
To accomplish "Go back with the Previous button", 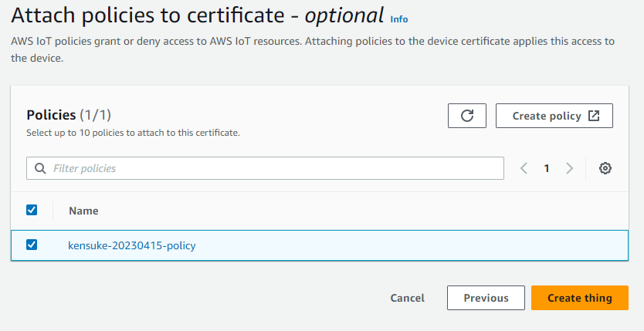I will (486, 298).
